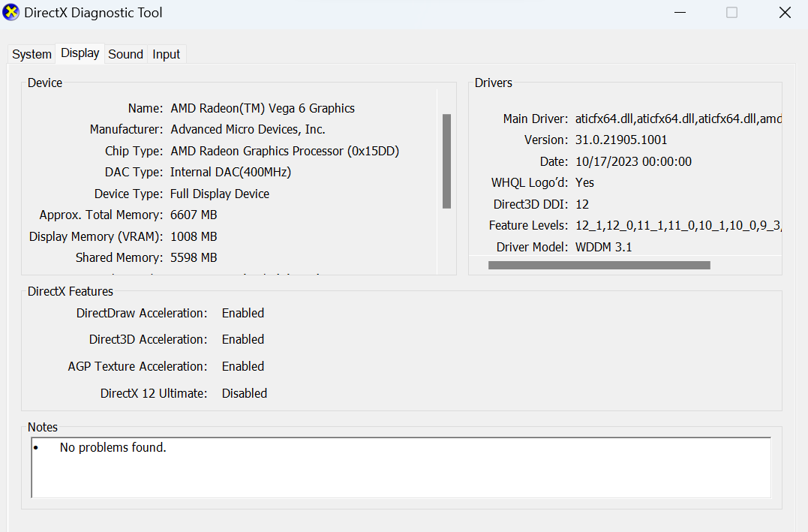Click the 'DirectDraw Acceleration:' label
The image size is (808, 532).
click(x=142, y=314)
